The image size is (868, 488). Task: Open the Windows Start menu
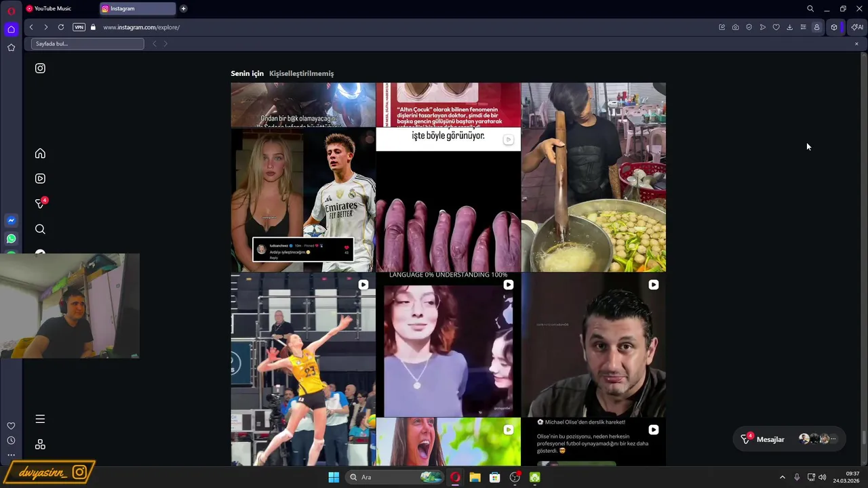click(334, 477)
